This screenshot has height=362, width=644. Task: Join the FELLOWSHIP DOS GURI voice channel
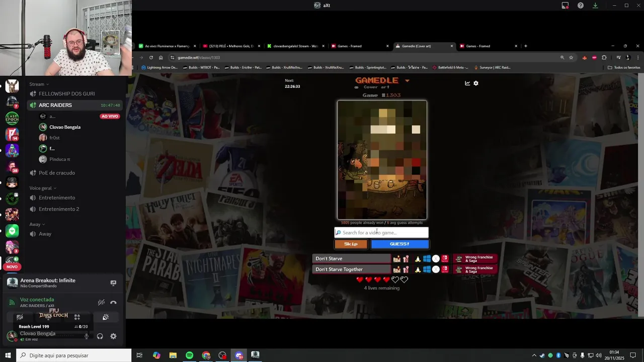coord(75,94)
